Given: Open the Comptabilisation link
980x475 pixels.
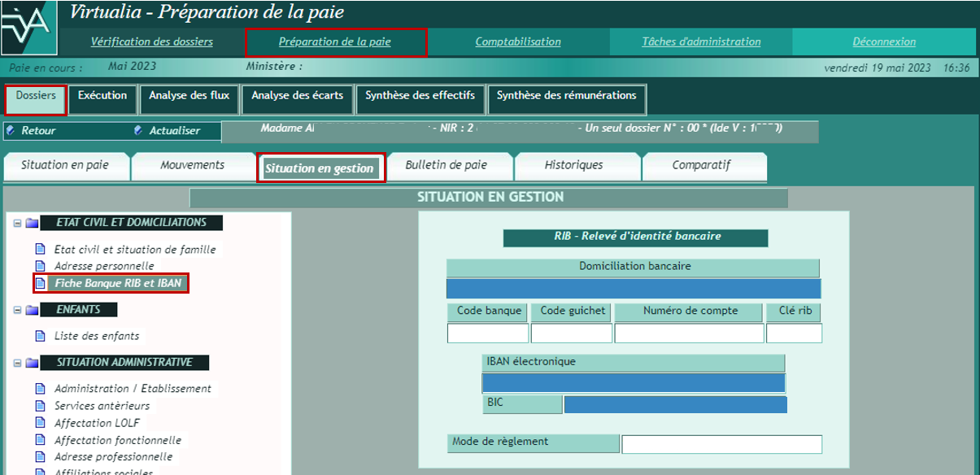Looking at the screenshot, I should pyautogui.click(x=518, y=41).
